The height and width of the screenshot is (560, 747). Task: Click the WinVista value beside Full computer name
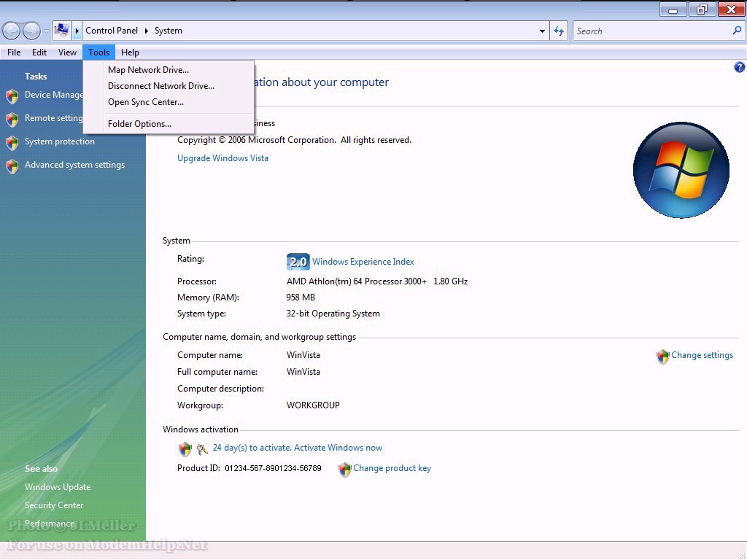303,372
